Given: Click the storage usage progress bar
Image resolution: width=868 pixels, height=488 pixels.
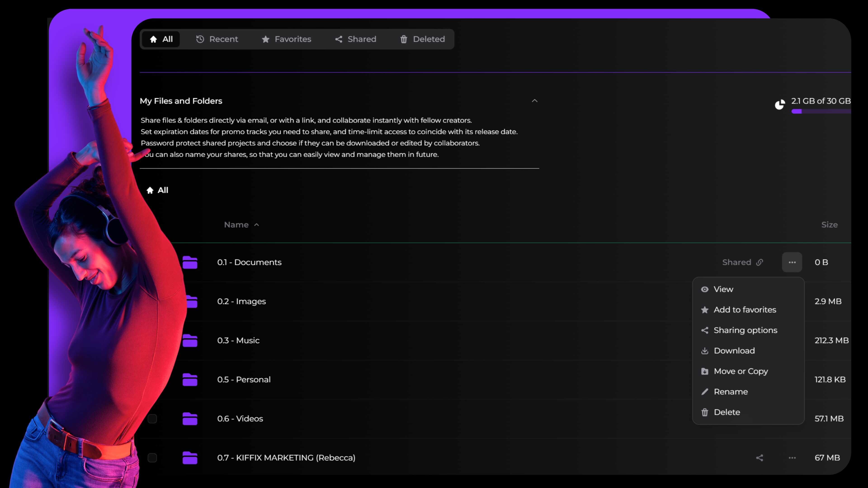Looking at the screenshot, I should tap(821, 111).
